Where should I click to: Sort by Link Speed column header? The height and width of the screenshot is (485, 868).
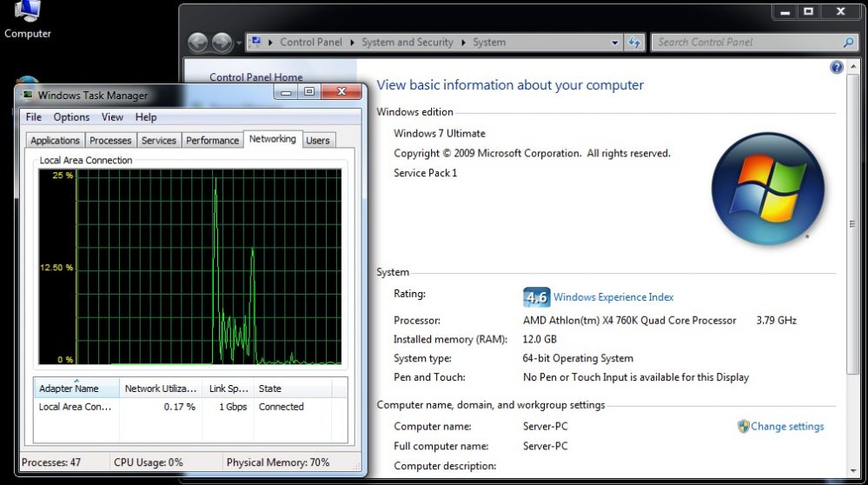pyautogui.click(x=228, y=389)
